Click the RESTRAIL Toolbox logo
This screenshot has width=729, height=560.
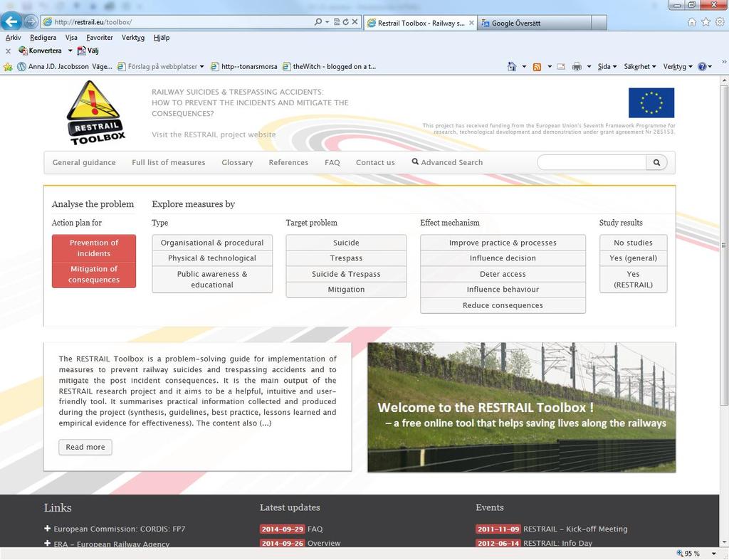(96, 113)
